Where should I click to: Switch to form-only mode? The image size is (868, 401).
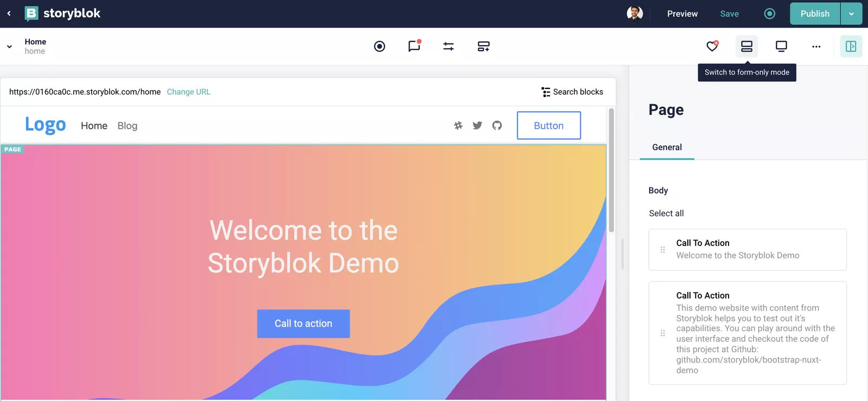click(746, 46)
